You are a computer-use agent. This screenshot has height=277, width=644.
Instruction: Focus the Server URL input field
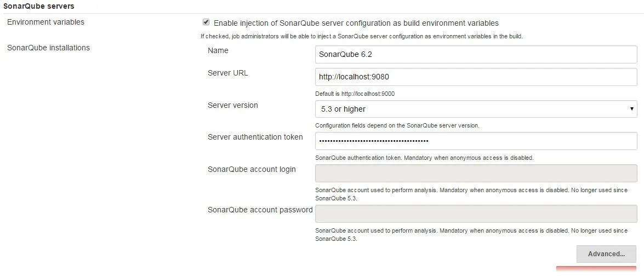pos(476,77)
